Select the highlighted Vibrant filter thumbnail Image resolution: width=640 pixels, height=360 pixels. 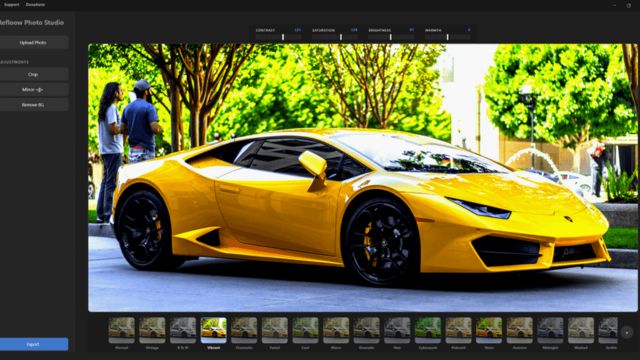[x=213, y=330]
